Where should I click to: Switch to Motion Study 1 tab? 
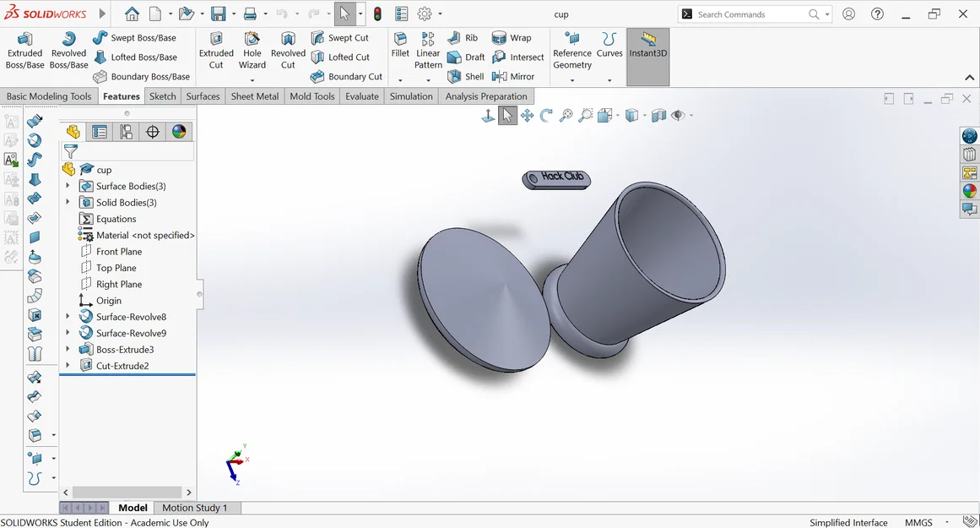click(194, 508)
